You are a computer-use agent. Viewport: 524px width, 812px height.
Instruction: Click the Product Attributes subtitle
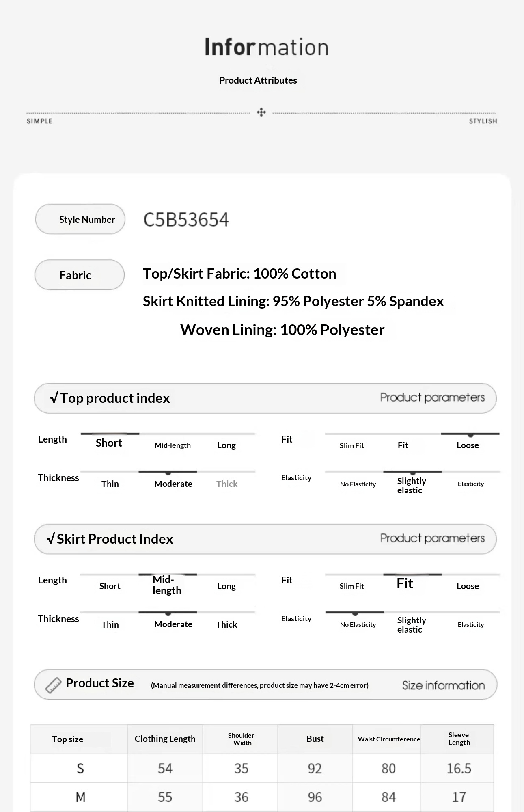pyautogui.click(x=258, y=80)
